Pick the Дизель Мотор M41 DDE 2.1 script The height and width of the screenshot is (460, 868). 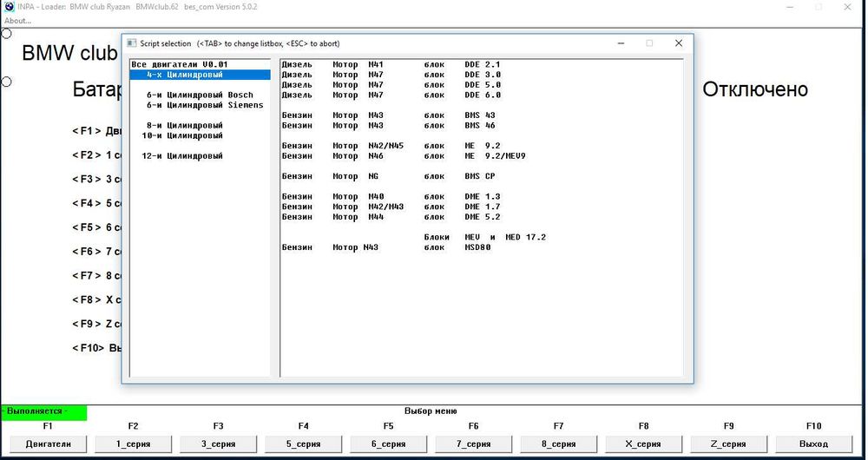[x=391, y=64]
